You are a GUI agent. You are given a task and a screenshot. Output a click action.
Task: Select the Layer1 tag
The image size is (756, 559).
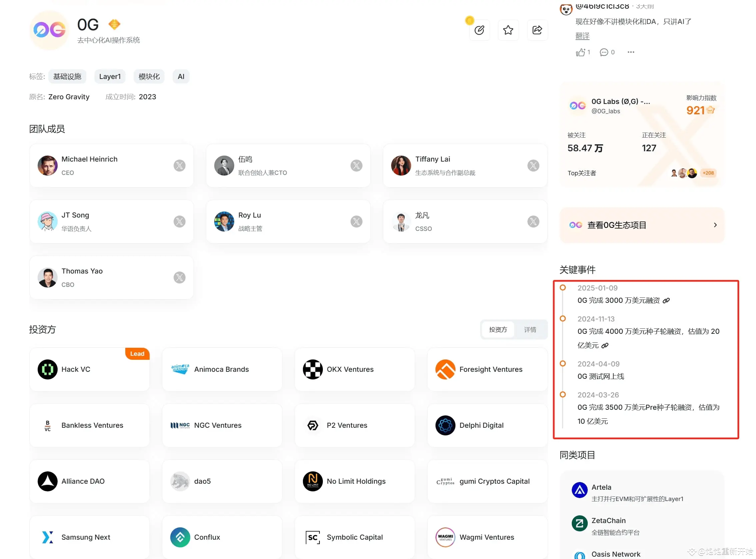pos(110,77)
